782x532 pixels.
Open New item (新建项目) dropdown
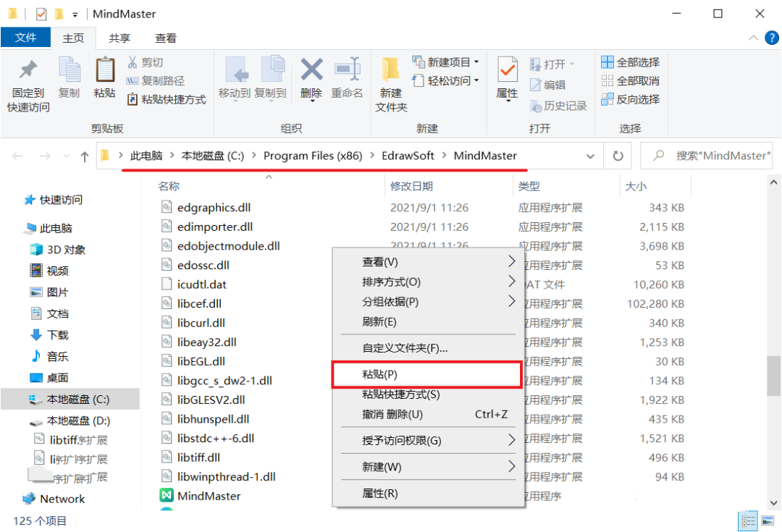pyautogui.click(x=445, y=62)
